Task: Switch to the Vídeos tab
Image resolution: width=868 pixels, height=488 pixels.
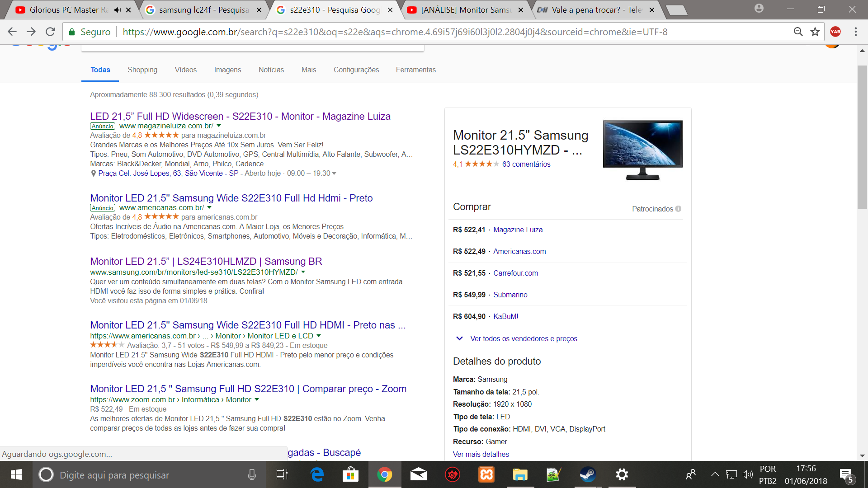Action: point(186,70)
